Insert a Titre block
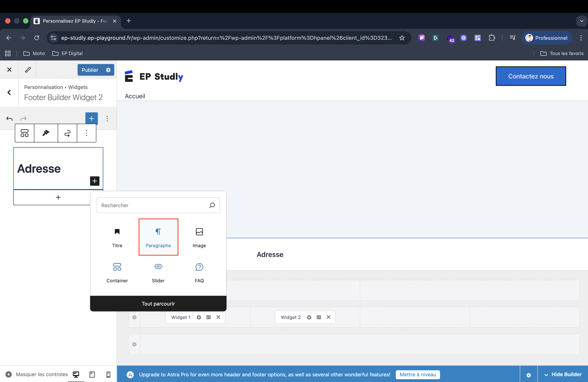This screenshot has width=588, height=382. 117,237
